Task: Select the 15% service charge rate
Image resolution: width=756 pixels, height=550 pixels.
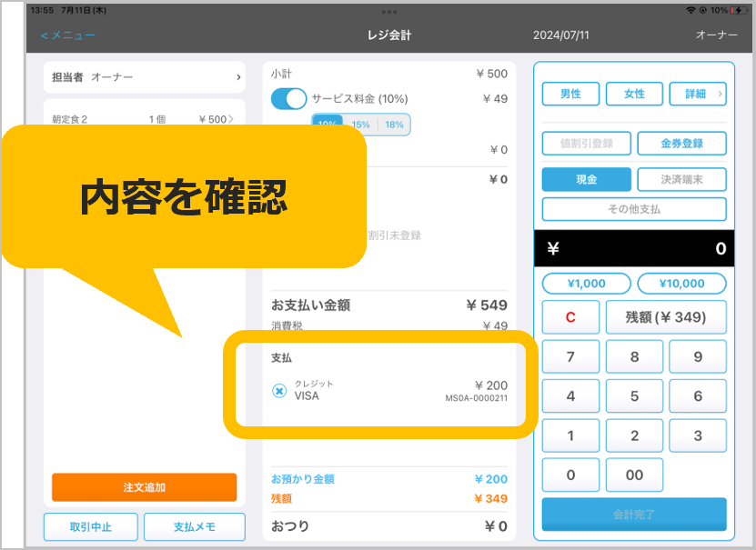Action: [x=360, y=125]
